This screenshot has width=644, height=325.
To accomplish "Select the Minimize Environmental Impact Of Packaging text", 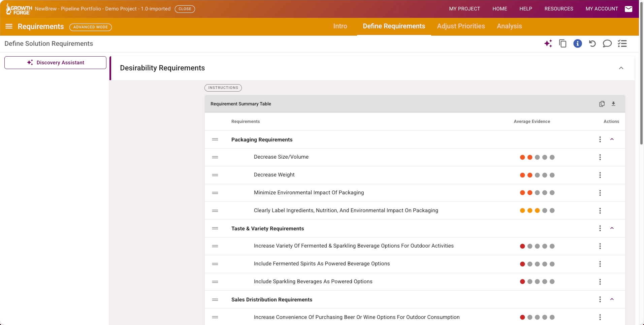I will point(309,193).
